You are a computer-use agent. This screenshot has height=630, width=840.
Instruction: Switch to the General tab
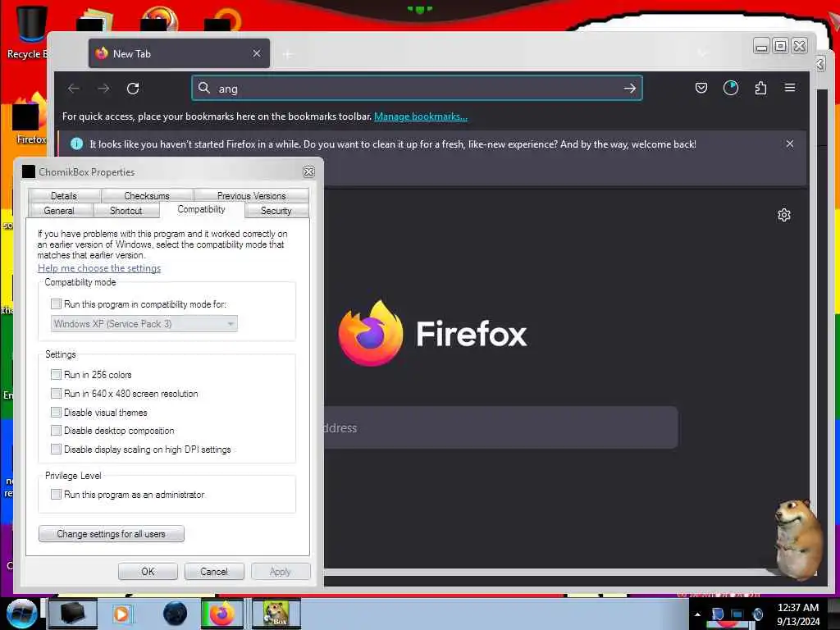click(59, 211)
